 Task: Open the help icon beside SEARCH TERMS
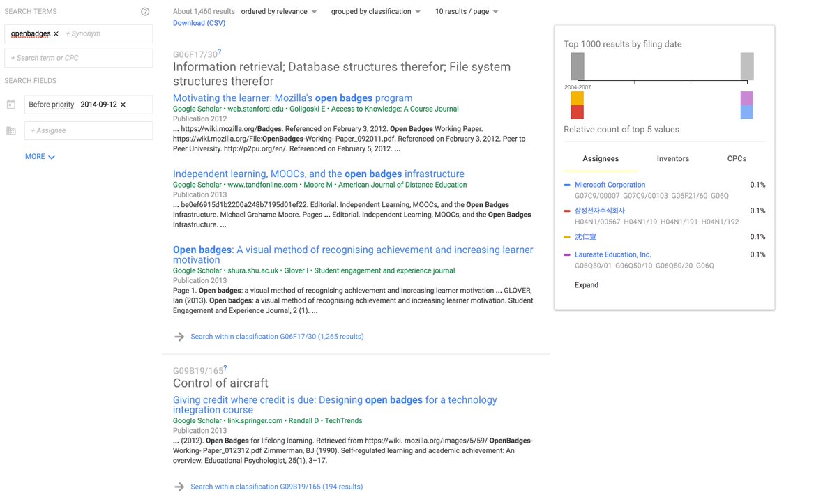tap(145, 12)
